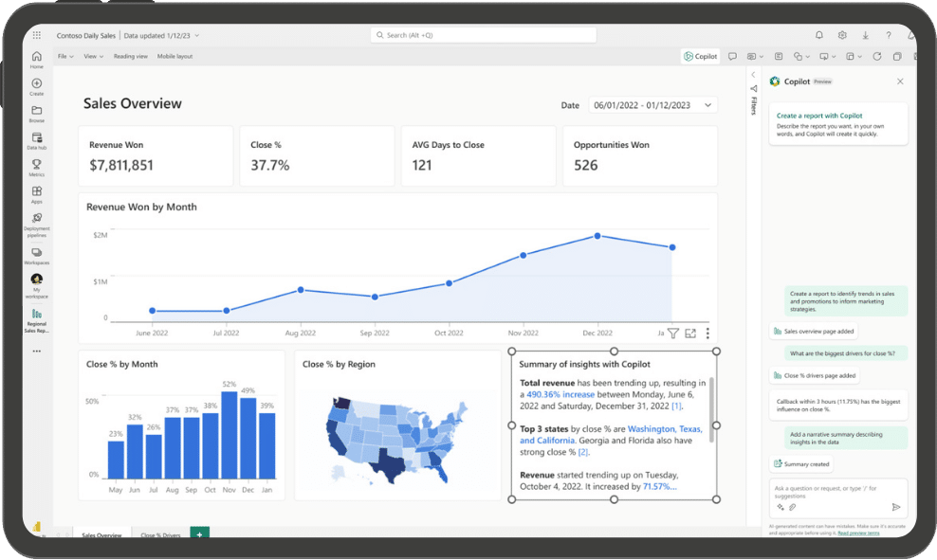Switch to Reading view
This screenshot has width=937, height=560.
[x=130, y=56]
